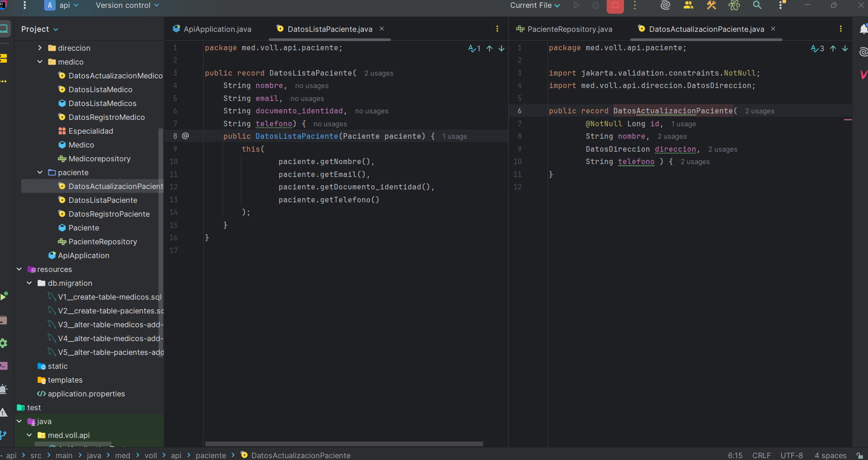Switch to the PacienteRepository.java tab
868x460 pixels.
click(x=565, y=29)
